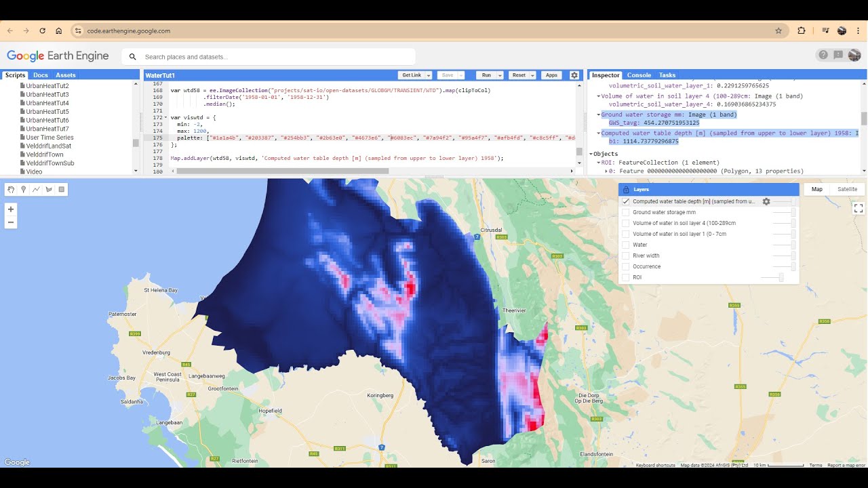
Task: Bookmark this page with star icon
Action: [778, 30]
